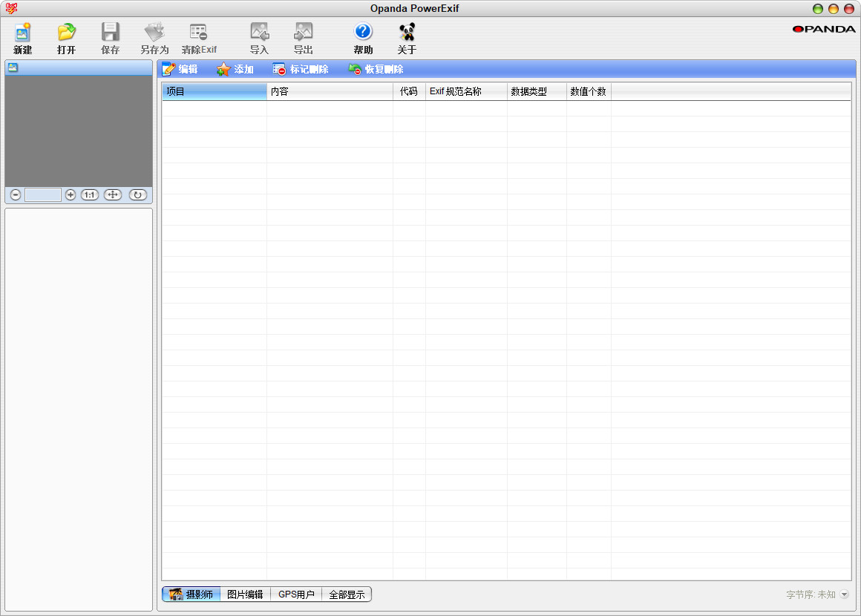Close the window with red button

(x=849, y=9)
